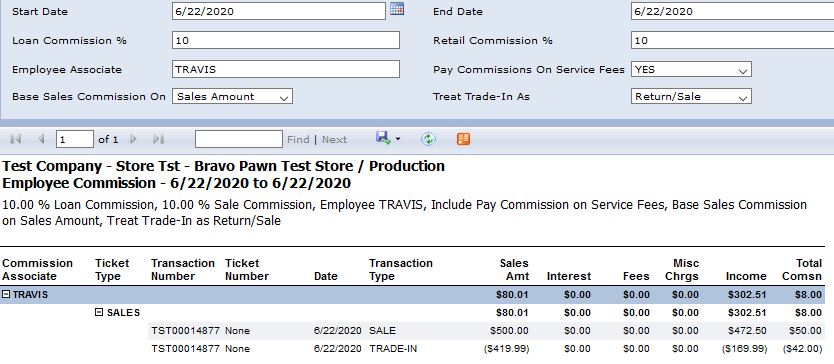
Task: Click the $472.50 income value
Action: pos(747,331)
